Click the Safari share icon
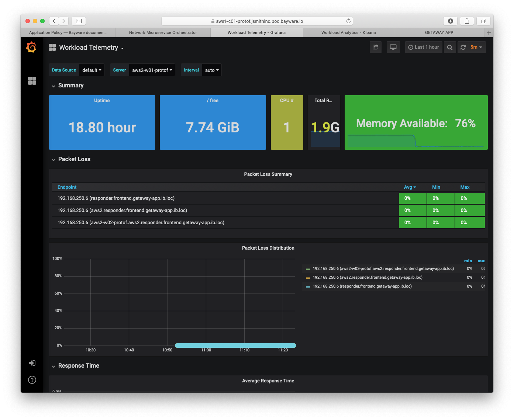Viewport: 514px width, 420px height. point(467,21)
